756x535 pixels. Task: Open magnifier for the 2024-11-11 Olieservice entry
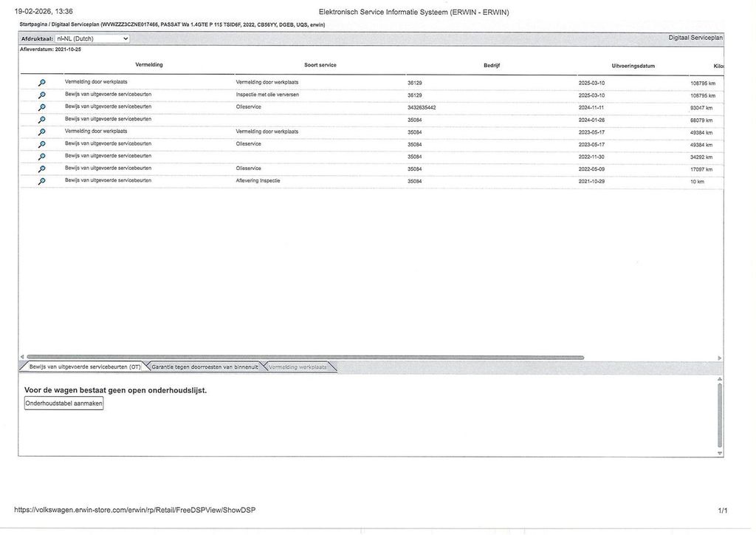(x=41, y=107)
